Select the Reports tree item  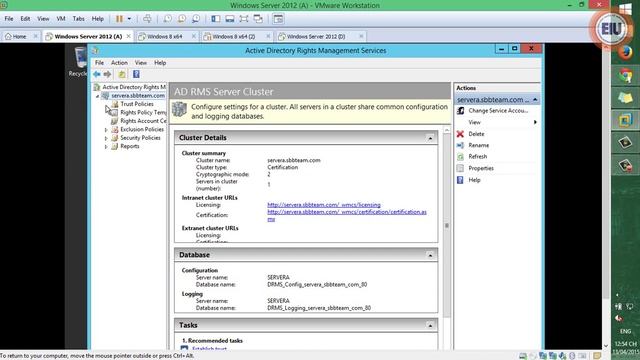(x=129, y=146)
